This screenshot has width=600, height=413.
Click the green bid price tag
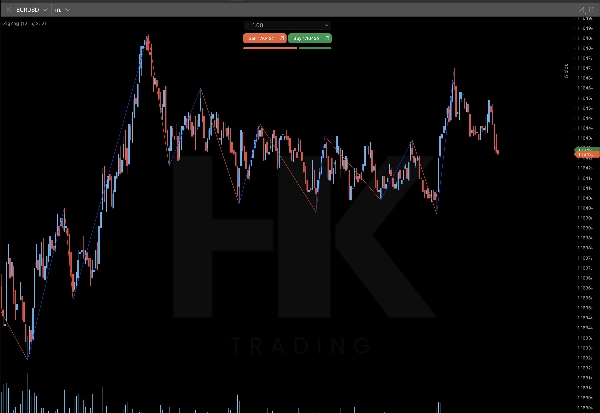pos(587,149)
